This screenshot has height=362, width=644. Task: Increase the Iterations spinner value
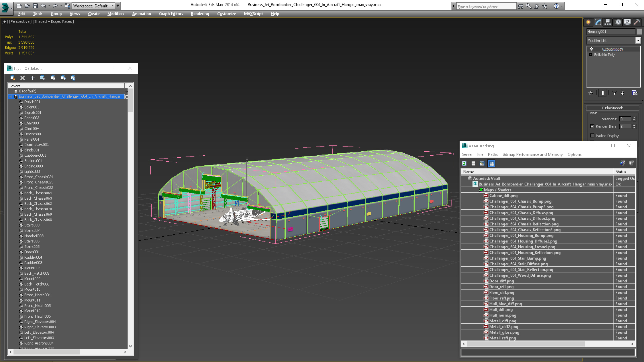634,118
